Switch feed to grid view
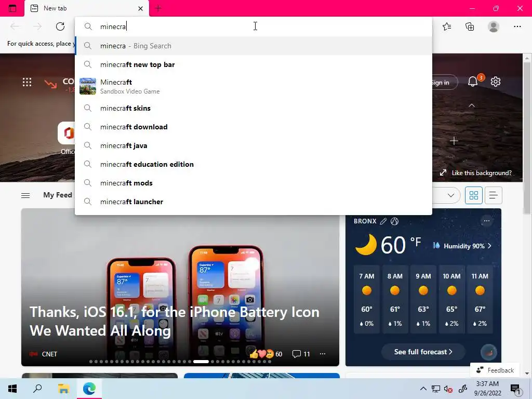532x399 pixels. 474,195
